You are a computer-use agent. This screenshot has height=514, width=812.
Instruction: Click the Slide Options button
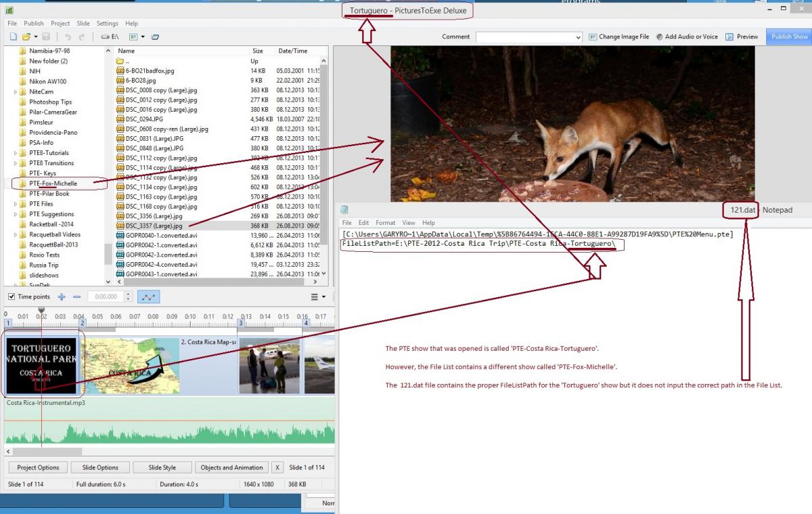pyautogui.click(x=100, y=467)
